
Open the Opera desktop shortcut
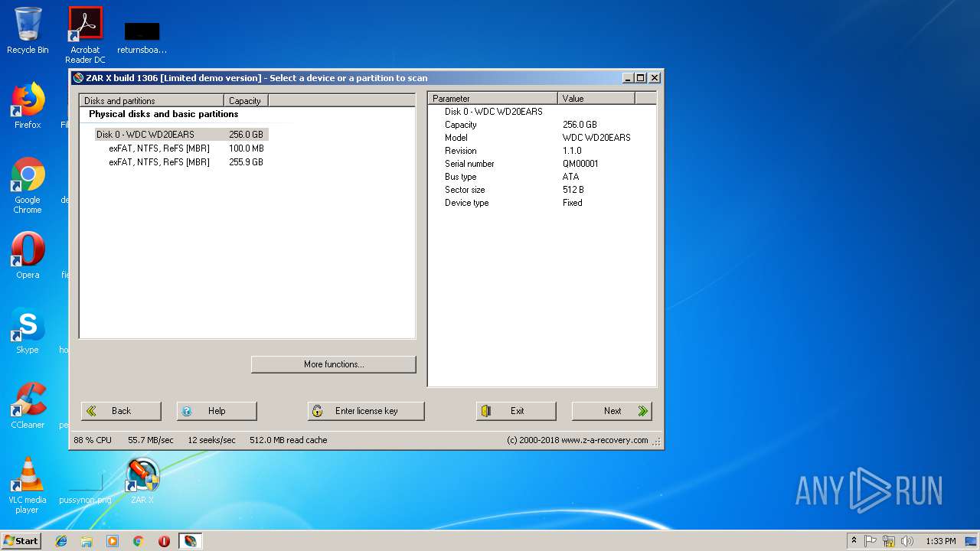pyautogui.click(x=28, y=256)
